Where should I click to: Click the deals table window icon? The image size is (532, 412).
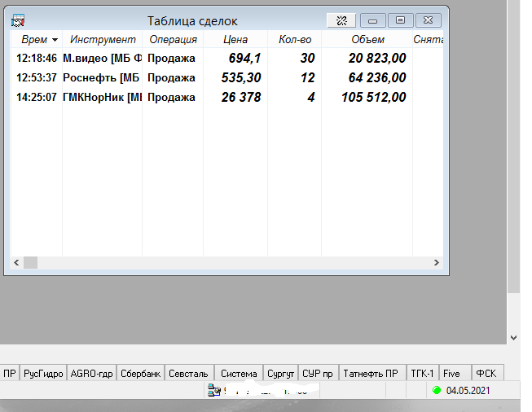click(18, 20)
